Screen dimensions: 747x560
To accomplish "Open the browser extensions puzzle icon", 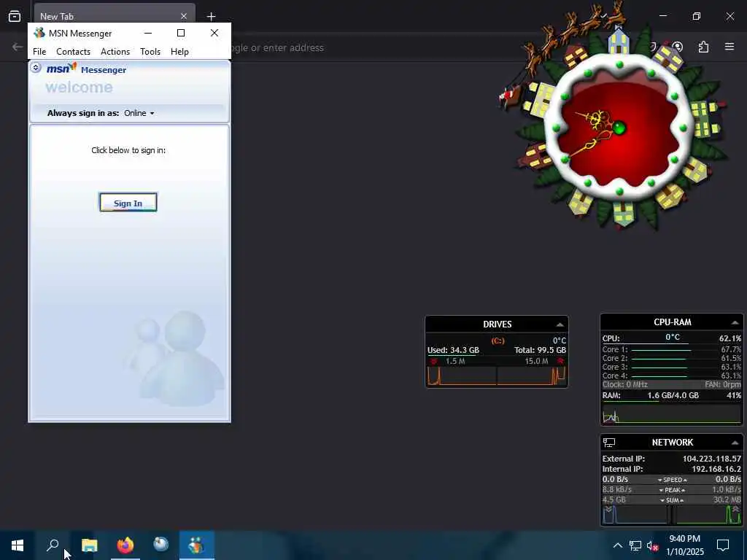I will (703, 47).
